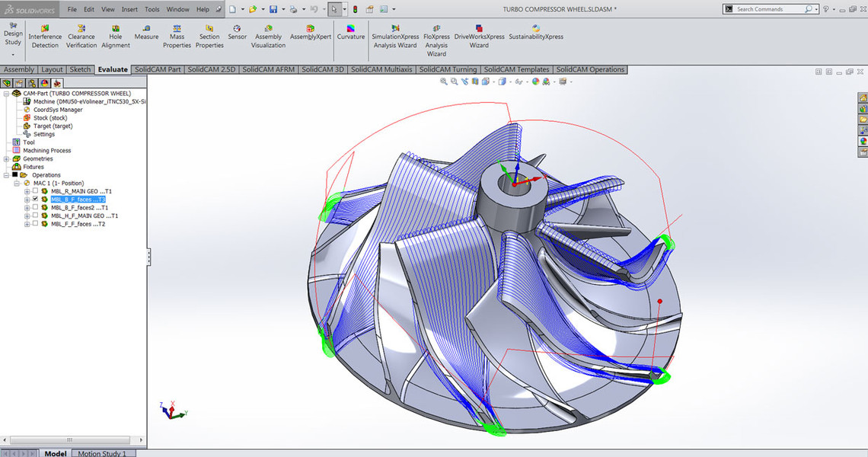Viewport: 868px width, 457px height.
Task: Open the Tools menu
Action: (x=152, y=9)
